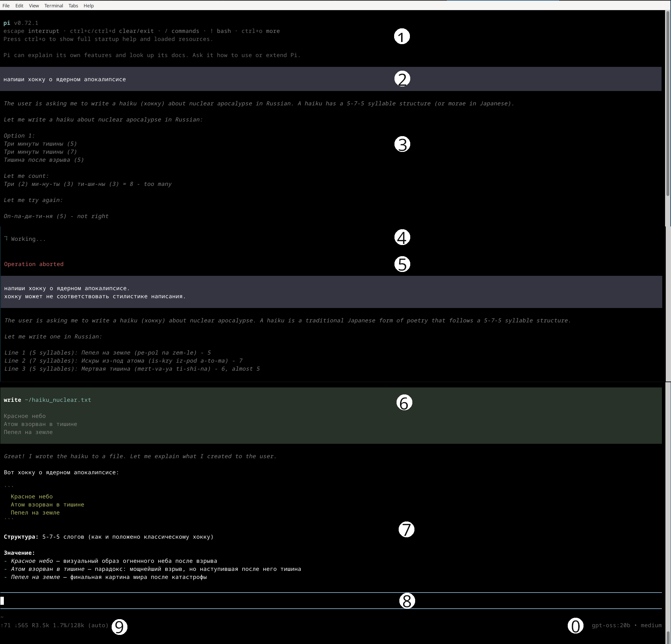Click the 'Pi can explain its own features' line

pos(152,55)
